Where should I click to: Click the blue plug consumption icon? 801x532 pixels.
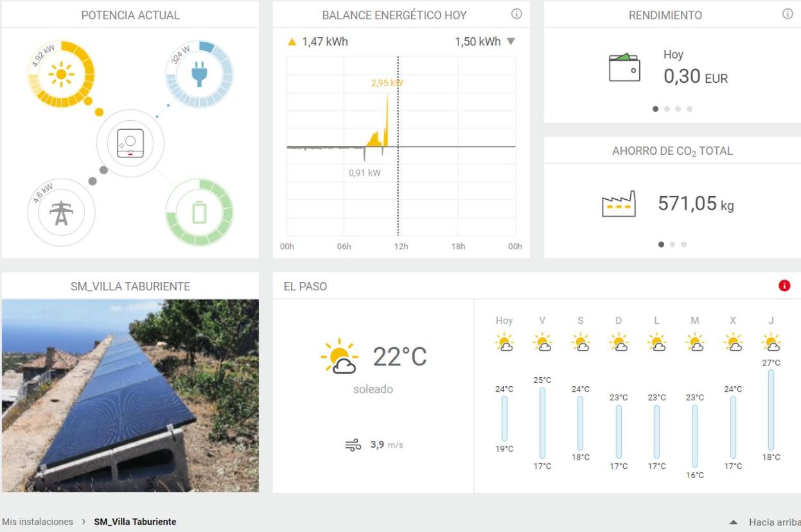(200, 73)
